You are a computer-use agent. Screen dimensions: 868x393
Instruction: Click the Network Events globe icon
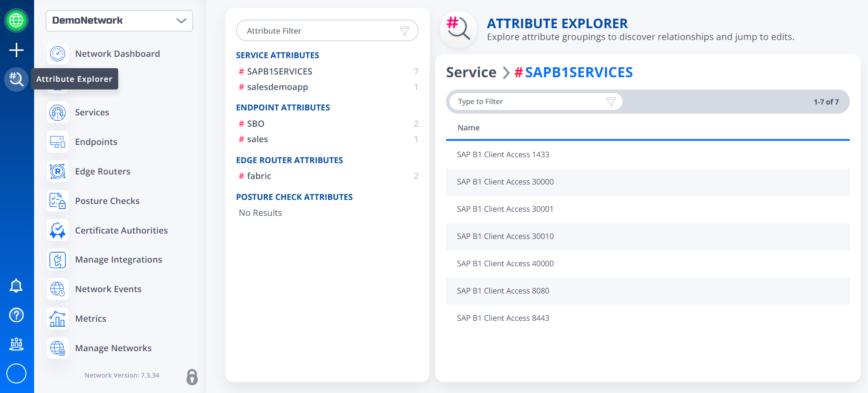point(58,289)
